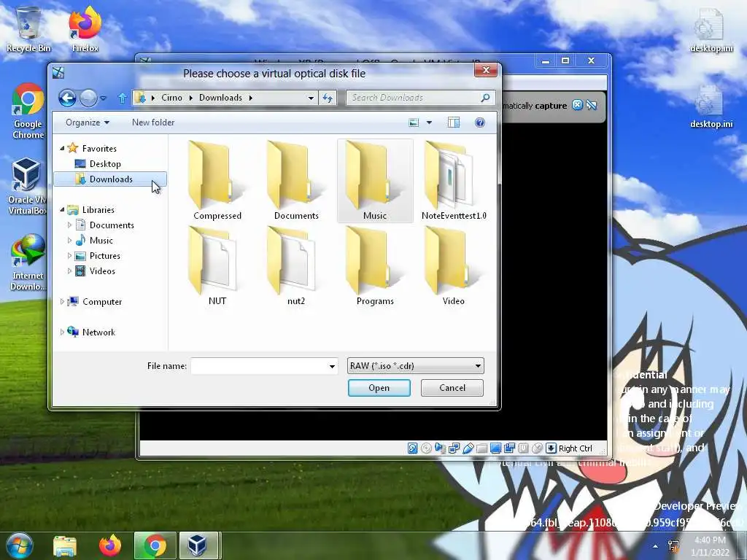Select the NUT folder
Image resolution: width=747 pixels, height=560 pixels.
217,267
